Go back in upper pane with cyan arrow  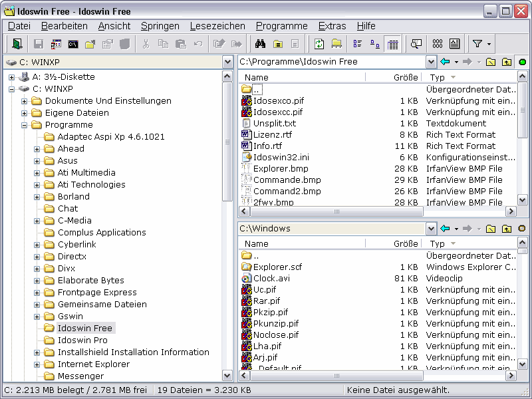pos(445,62)
